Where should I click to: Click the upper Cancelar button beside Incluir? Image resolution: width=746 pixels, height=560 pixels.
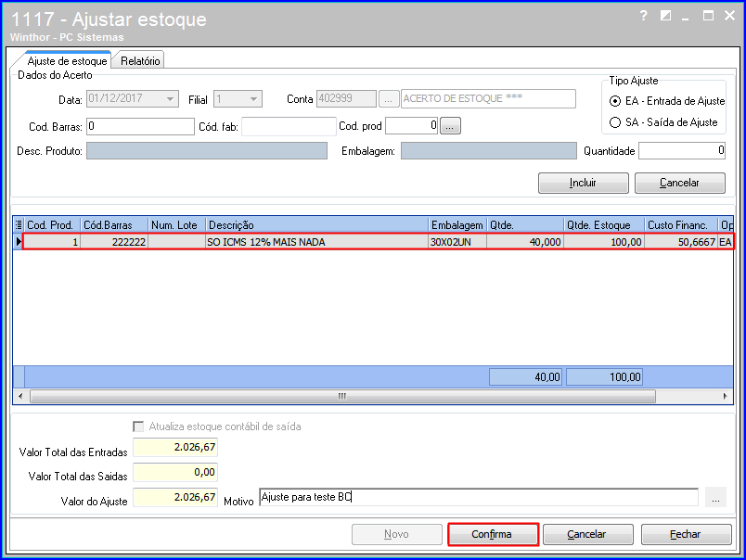[x=680, y=183]
